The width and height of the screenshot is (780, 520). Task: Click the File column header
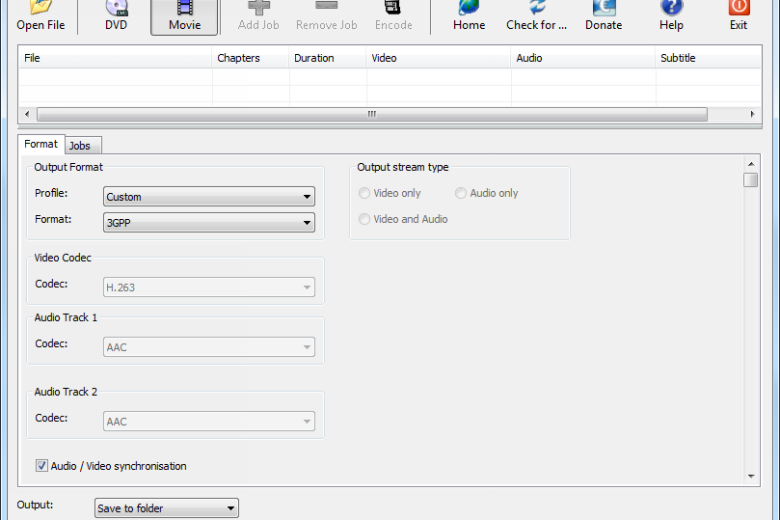tap(115, 58)
